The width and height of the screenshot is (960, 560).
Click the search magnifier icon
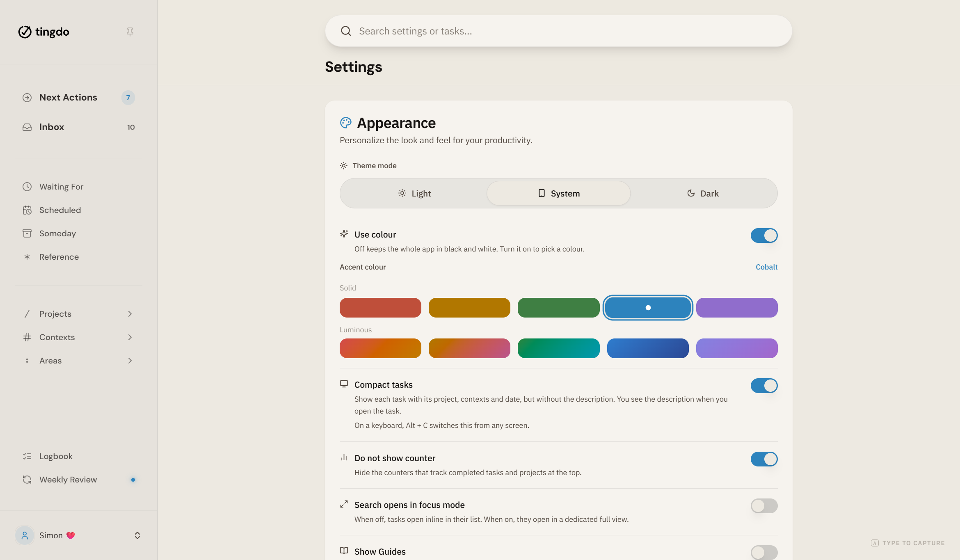pos(346,31)
